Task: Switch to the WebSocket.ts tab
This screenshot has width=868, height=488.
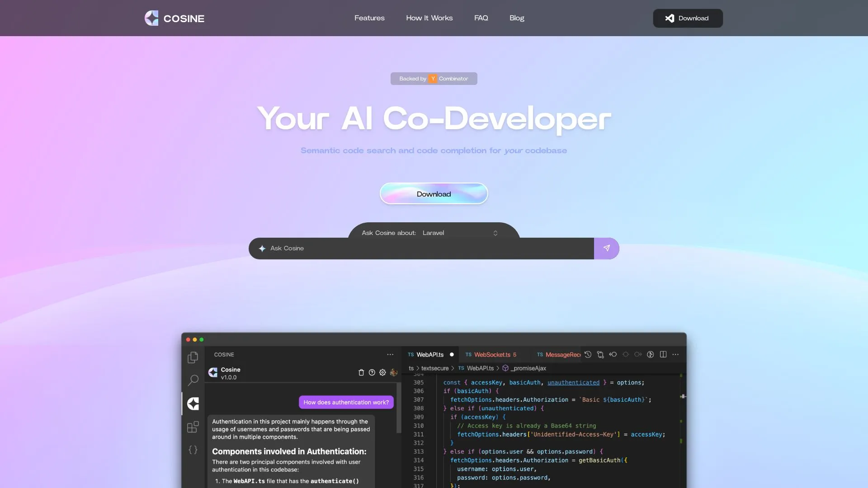Action: point(493,355)
